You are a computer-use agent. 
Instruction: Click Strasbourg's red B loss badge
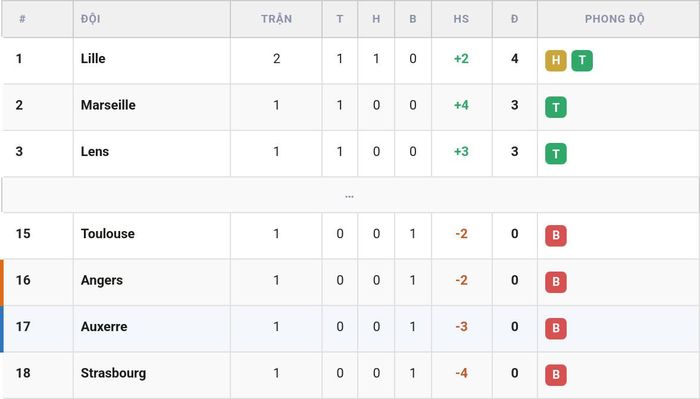555,375
